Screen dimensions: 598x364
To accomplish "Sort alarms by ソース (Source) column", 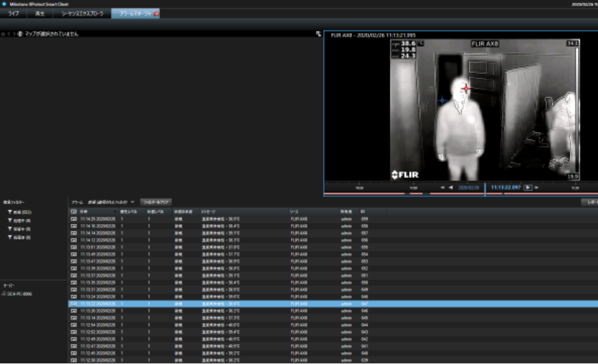I will click(x=314, y=211).
